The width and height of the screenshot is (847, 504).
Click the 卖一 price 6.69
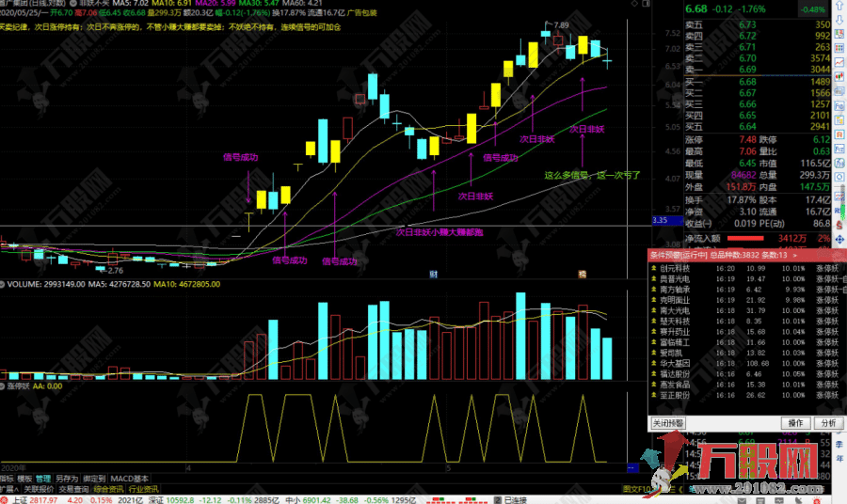pos(747,70)
